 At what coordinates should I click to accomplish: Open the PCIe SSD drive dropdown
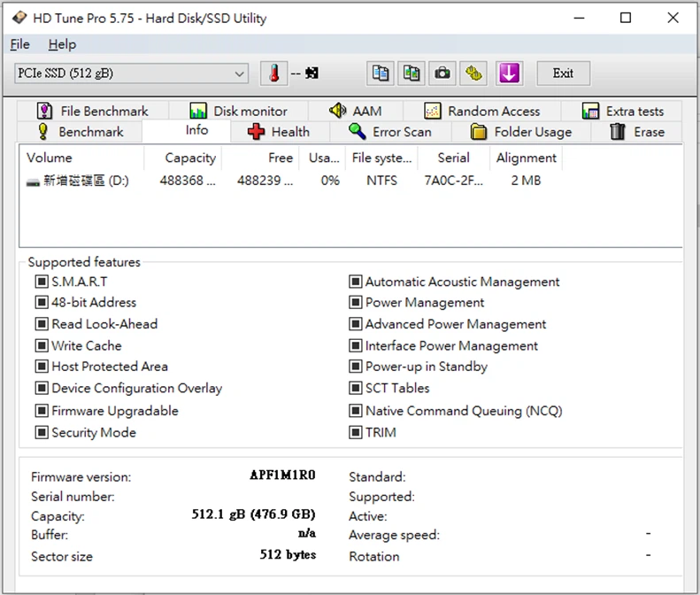pyautogui.click(x=132, y=73)
